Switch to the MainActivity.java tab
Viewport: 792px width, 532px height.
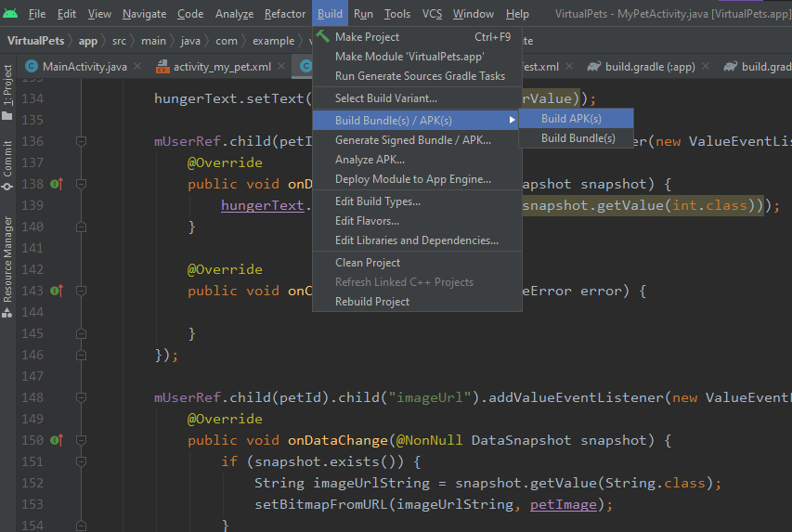[x=84, y=67]
